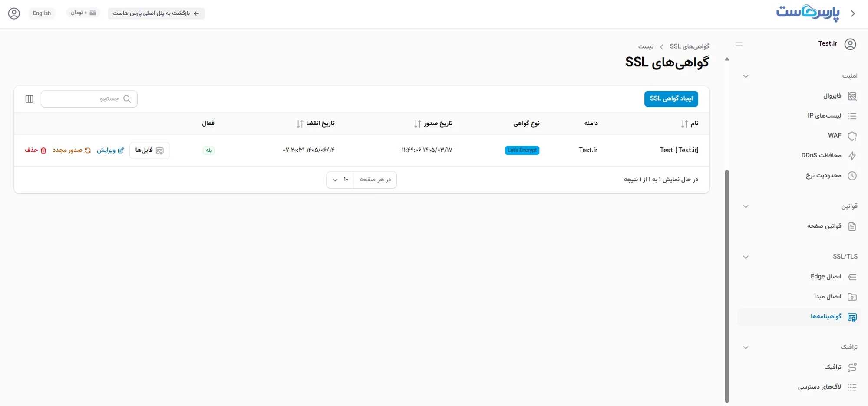Click certificate type (نوع گواهی) column header
The image size is (868, 406).
click(526, 124)
